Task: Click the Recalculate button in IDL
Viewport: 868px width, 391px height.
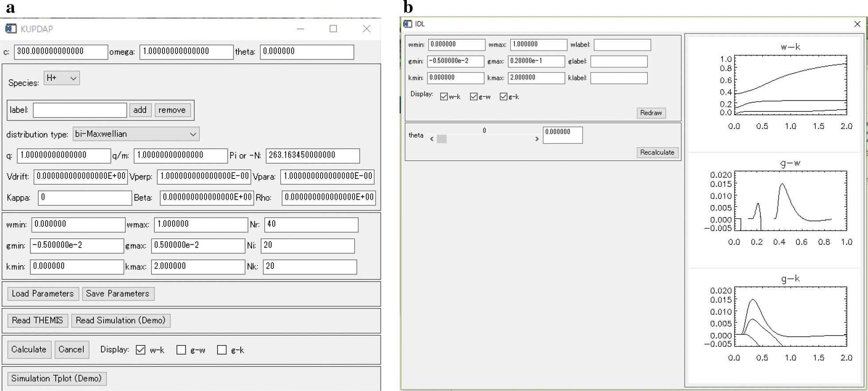Action: click(x=657, y=152)
